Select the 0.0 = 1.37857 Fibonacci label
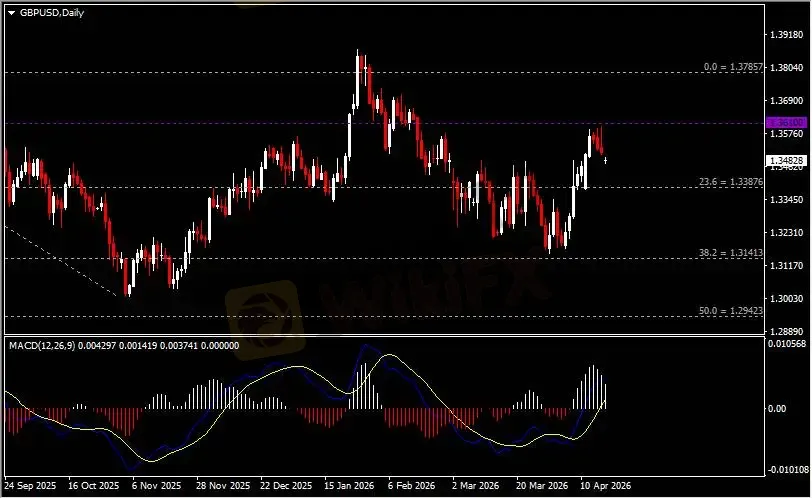 [733, 67]
